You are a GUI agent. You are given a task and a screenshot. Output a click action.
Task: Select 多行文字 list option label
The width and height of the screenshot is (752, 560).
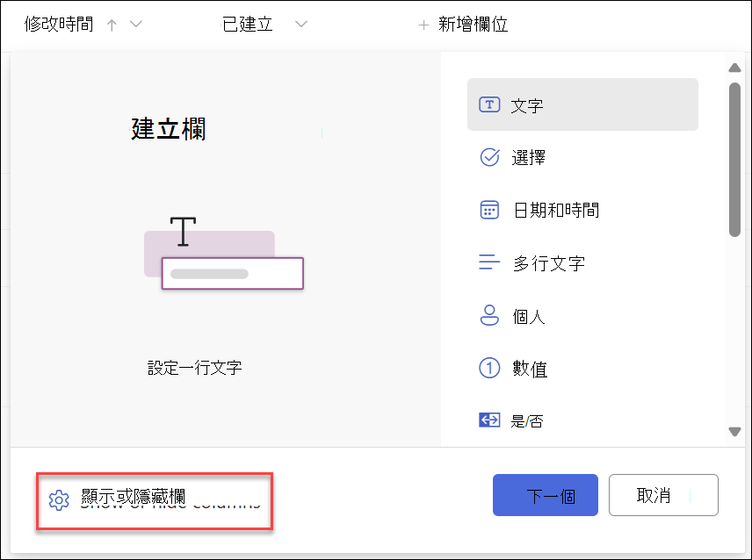[x=549, y=263]
